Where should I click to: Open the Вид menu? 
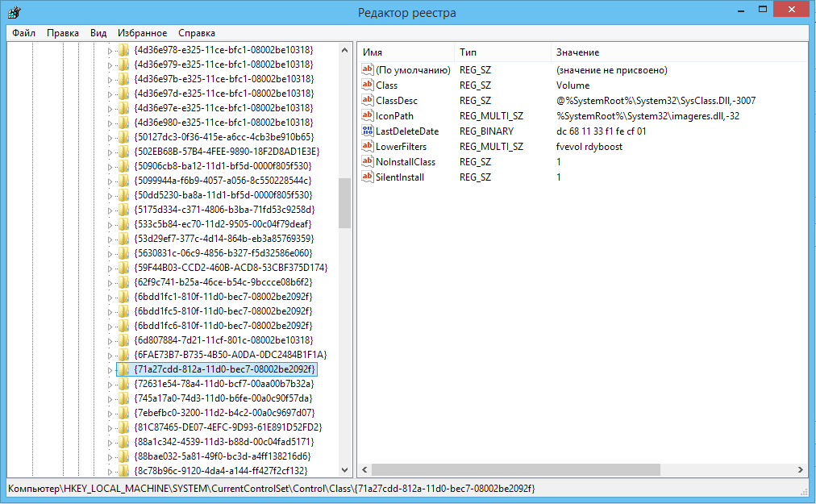[x=98, y=33]
